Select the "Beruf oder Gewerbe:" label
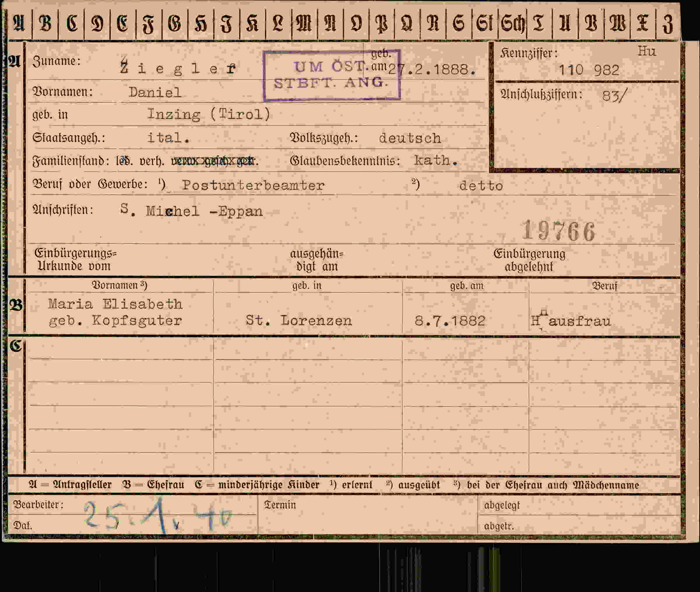Screen dimensions: 700x592 pyautogui.click(x=90, y=184)
